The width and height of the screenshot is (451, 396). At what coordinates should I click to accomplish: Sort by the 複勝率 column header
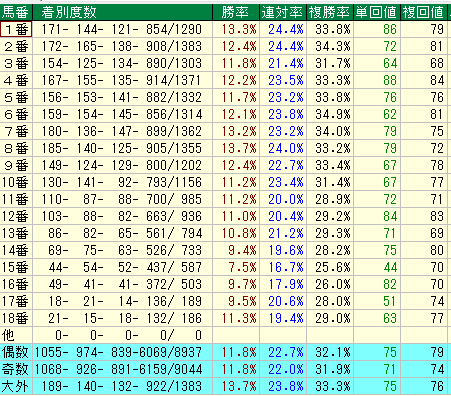coord(330,12)
